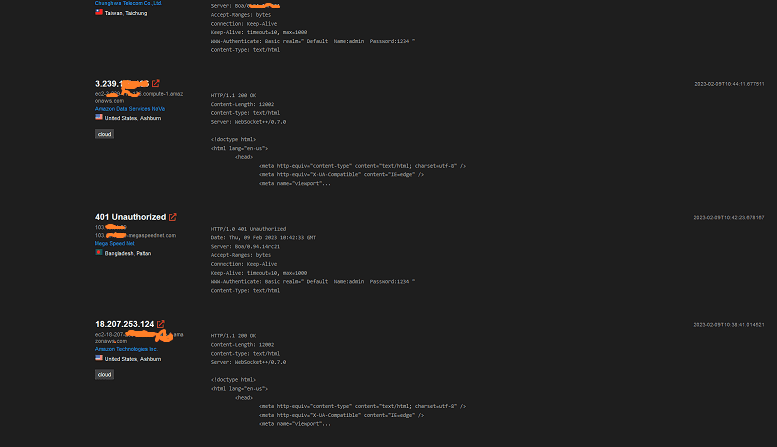Click the Taiwan, Taichung location text
The width and height of the screenshot is (777, 447).
coord(126,13)
